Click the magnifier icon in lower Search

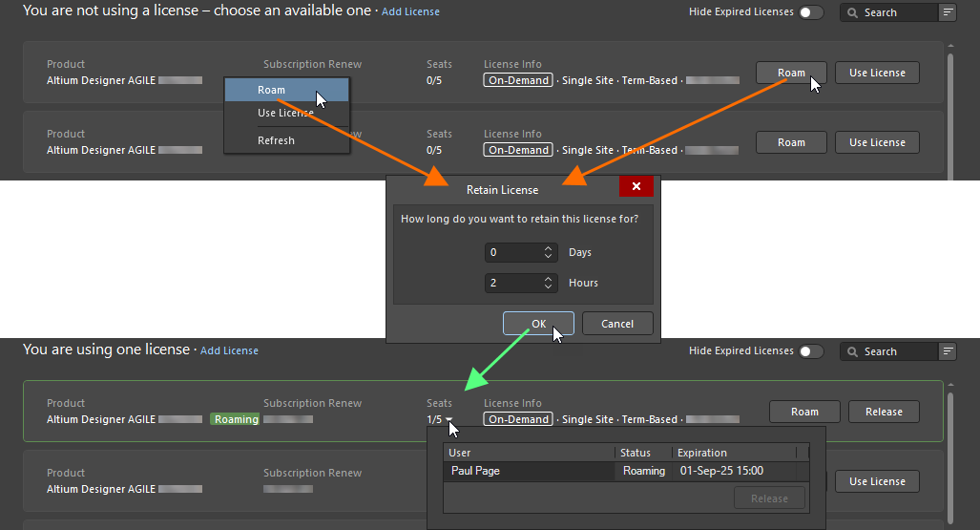pos(852,351)
